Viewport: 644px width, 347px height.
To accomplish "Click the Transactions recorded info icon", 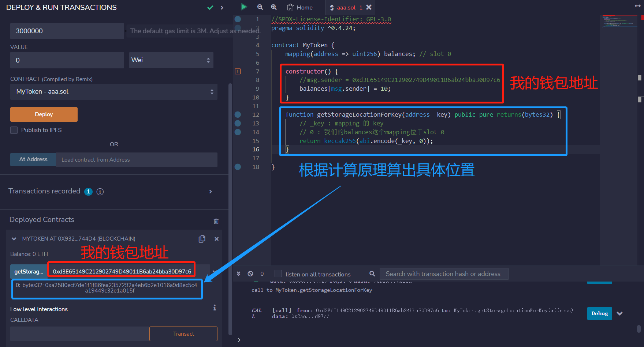I will point(100,192).
